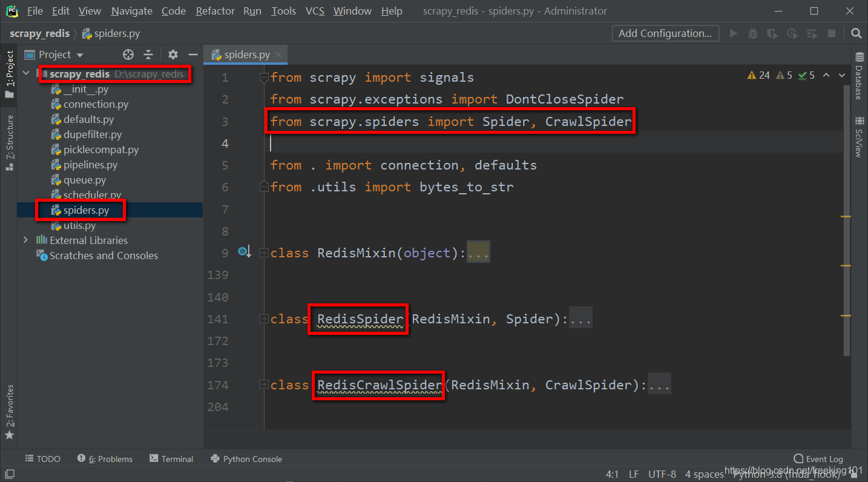Click the scrapy_redis breadcrumb in navigation bar
The image size is (868, 482).
pos(39,33)
